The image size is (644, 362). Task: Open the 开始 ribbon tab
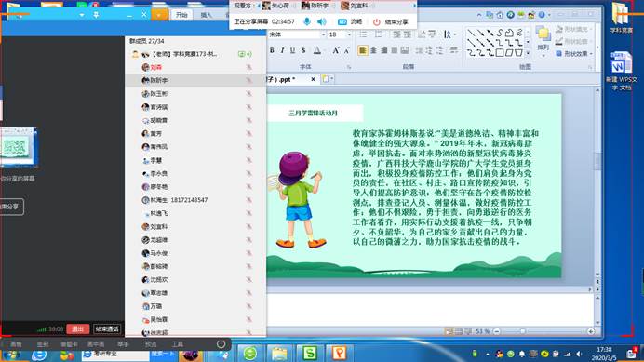point(181,15)
